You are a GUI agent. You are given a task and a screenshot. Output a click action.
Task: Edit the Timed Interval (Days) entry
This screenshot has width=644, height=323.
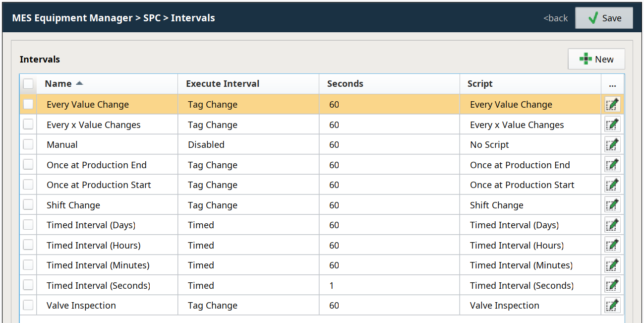tap(612, 225)
